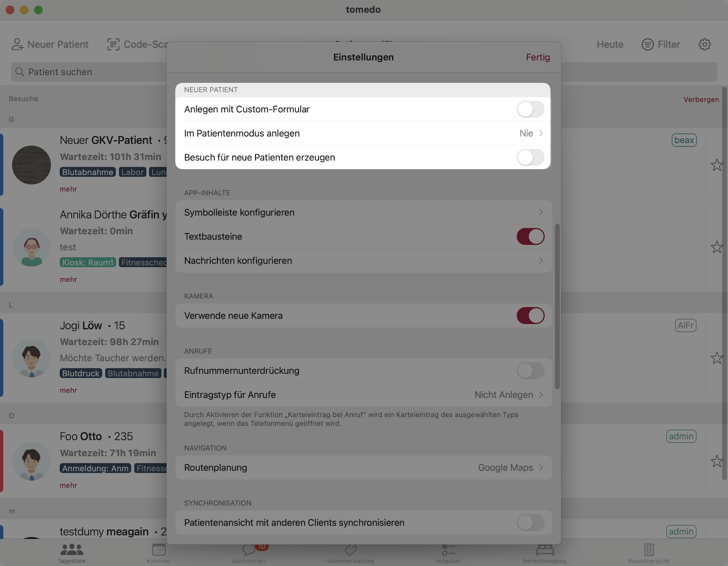The image size is (728, 566).
Task: Open the Aufgaben checklist icon
Action: point(449,550)
